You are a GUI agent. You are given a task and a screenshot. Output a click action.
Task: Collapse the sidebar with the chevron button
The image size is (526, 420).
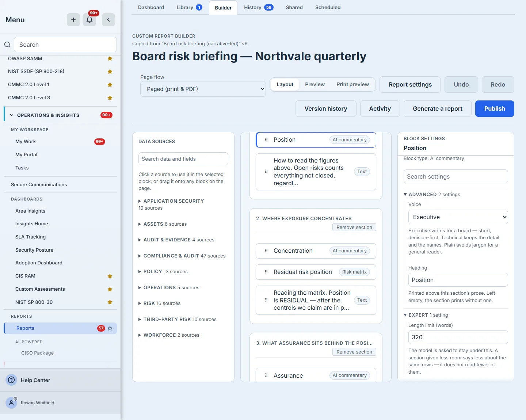(108, 20)
